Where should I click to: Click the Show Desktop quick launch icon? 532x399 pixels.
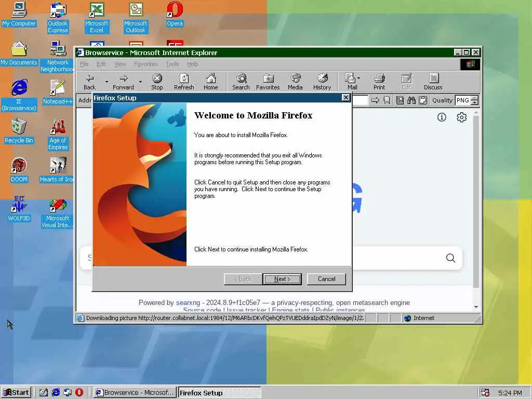click(x=44, y=392)
